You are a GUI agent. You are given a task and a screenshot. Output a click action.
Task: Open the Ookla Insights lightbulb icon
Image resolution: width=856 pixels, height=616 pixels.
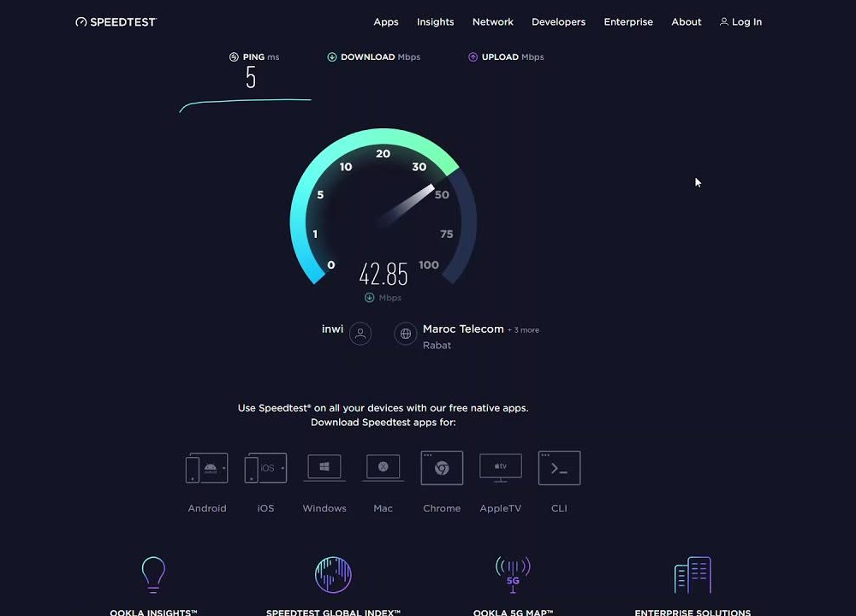153,574
